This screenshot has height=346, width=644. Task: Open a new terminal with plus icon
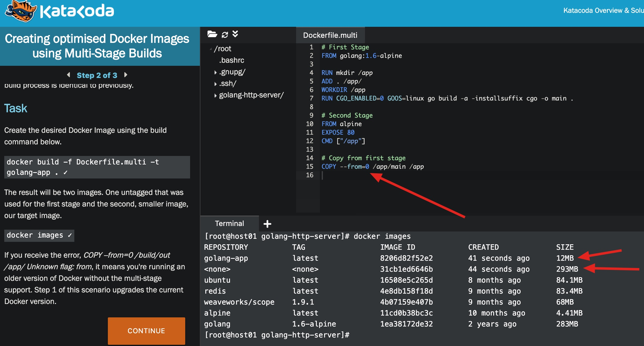coord(267,224)
